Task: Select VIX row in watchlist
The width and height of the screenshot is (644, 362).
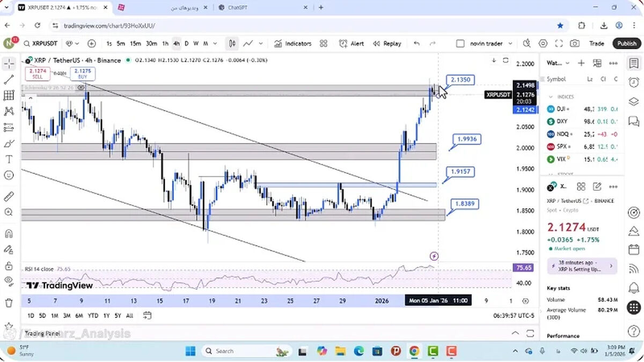Action: (x=583, y=159)
